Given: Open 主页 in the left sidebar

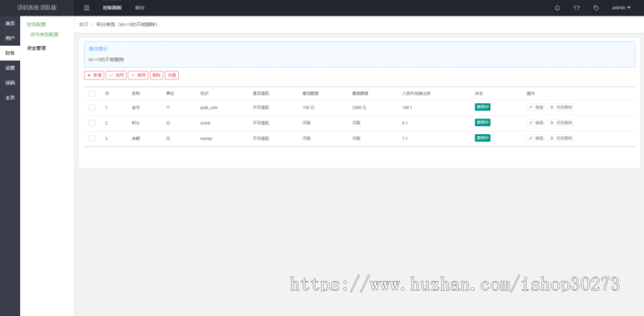Looking at the screenshot, I should (10, 97).
